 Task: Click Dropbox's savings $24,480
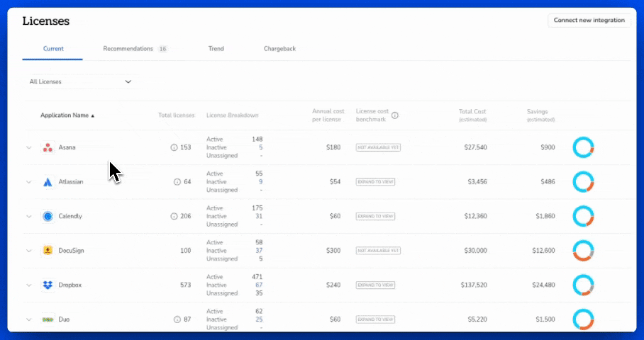[x=543, y=285]
